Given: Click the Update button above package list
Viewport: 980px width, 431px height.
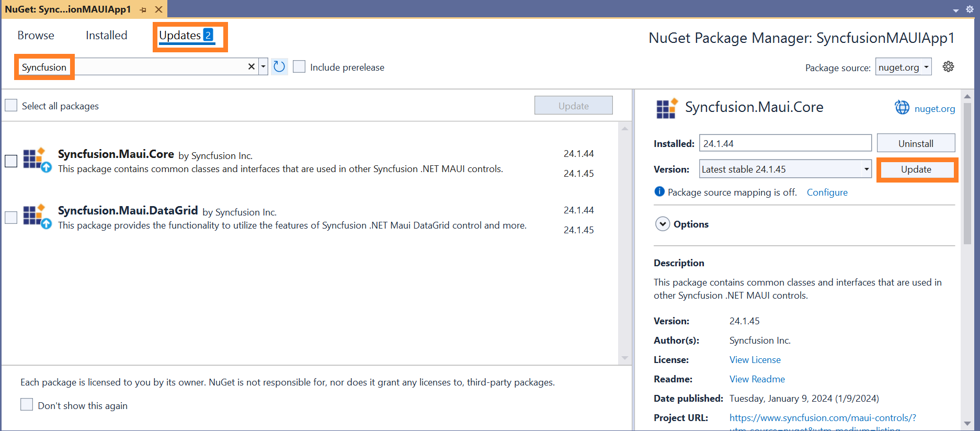Looking at the screenshot, I should pos(574,105).
